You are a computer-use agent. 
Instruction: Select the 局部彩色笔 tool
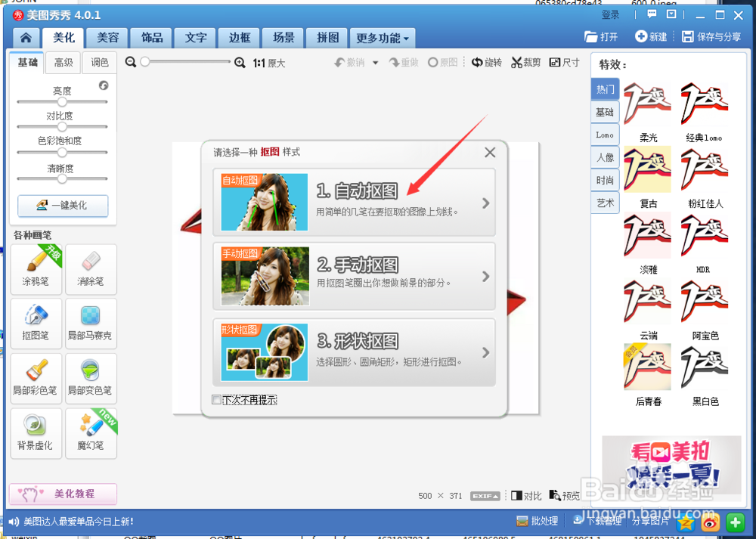(36, 379)
